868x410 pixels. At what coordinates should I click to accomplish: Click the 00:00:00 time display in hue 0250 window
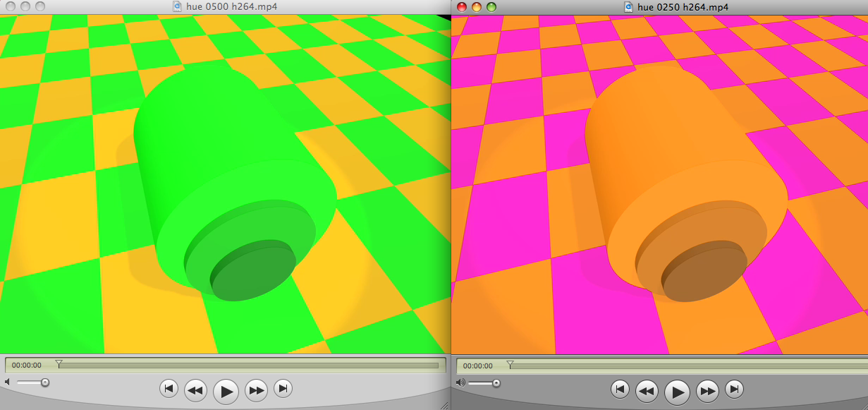[x=478, y=366]
